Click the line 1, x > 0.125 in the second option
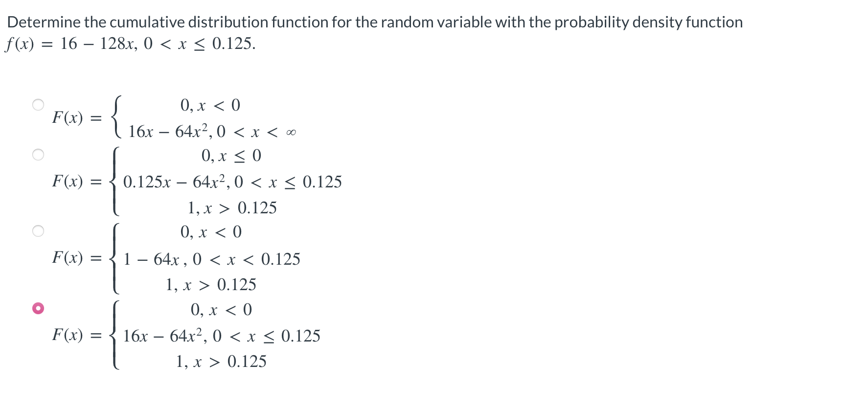This screenshot has width=868, height=410. tap(232, 207)
